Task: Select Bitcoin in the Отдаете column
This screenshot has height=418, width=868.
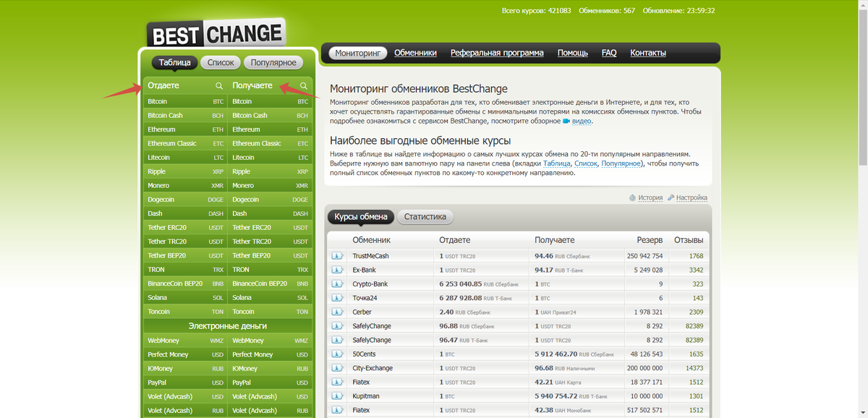Action: click(x=186, y=102)
